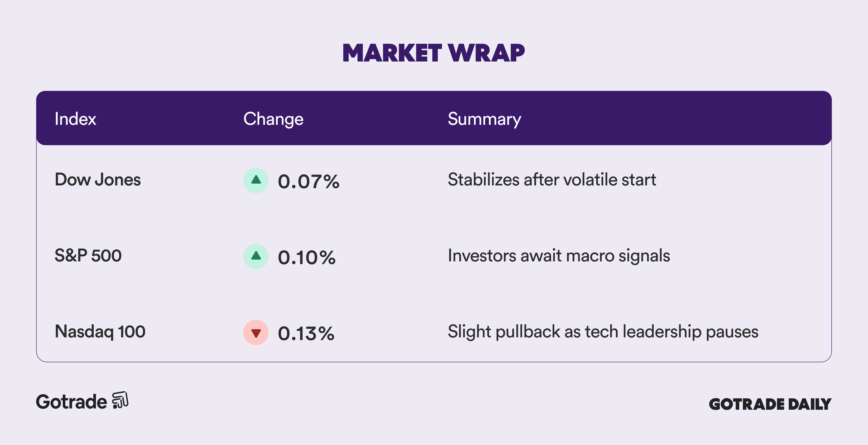
Task: Select the Summary column header
Action: pos(484,119)
